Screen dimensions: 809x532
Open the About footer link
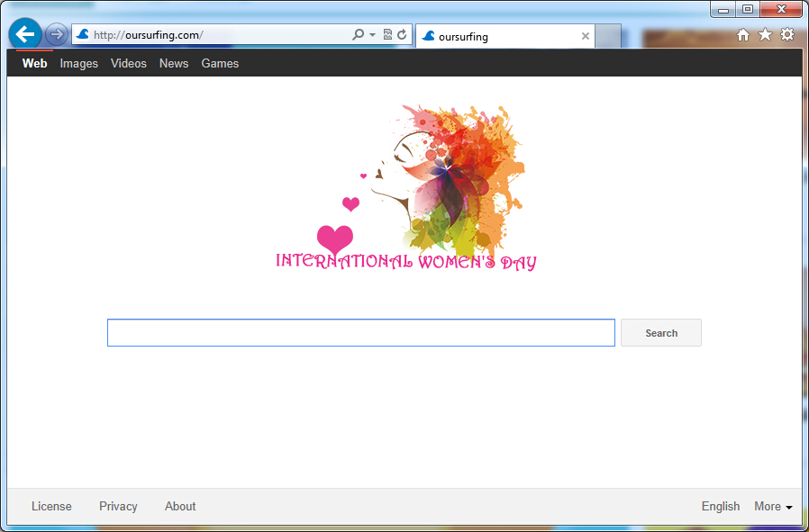pos(180,506)
